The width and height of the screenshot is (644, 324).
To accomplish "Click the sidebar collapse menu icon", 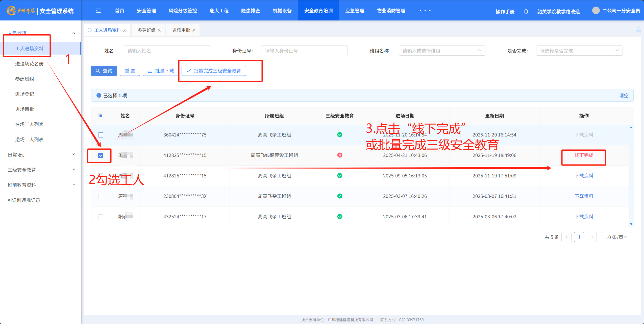I will (98, 11).
